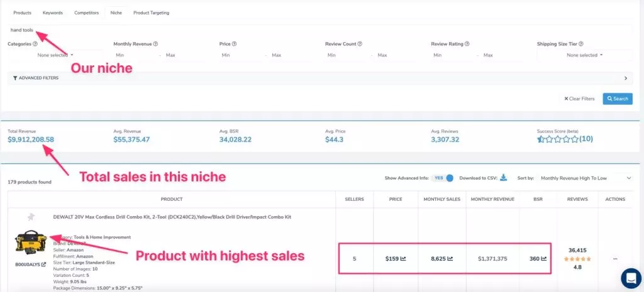Click the BSR chart icon beside 360

pyautogui.click(x=544, y=259)
